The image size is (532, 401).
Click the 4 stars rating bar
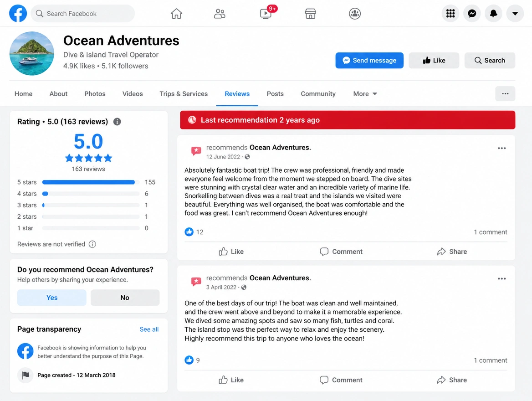pyautogui.click(x=91, y=194)
